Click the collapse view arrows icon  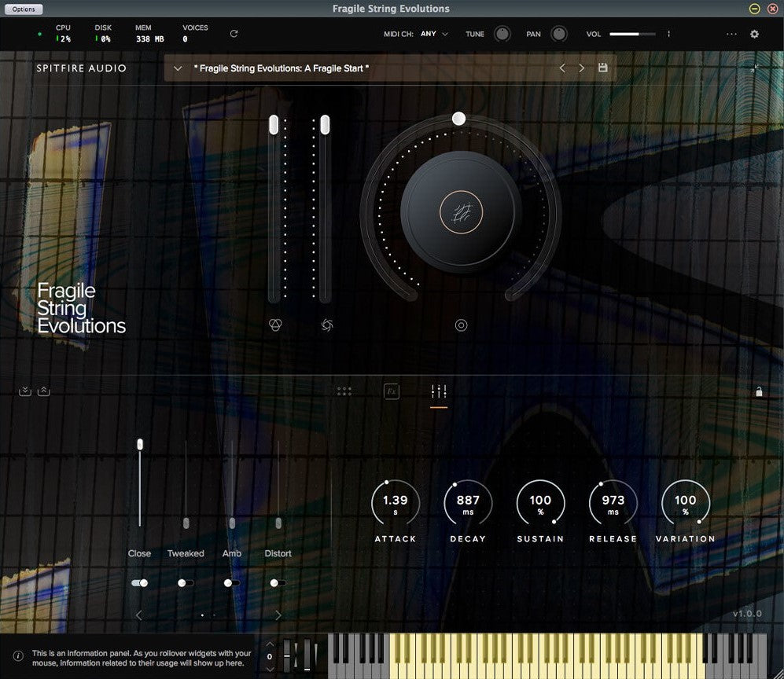pos(754,68)
